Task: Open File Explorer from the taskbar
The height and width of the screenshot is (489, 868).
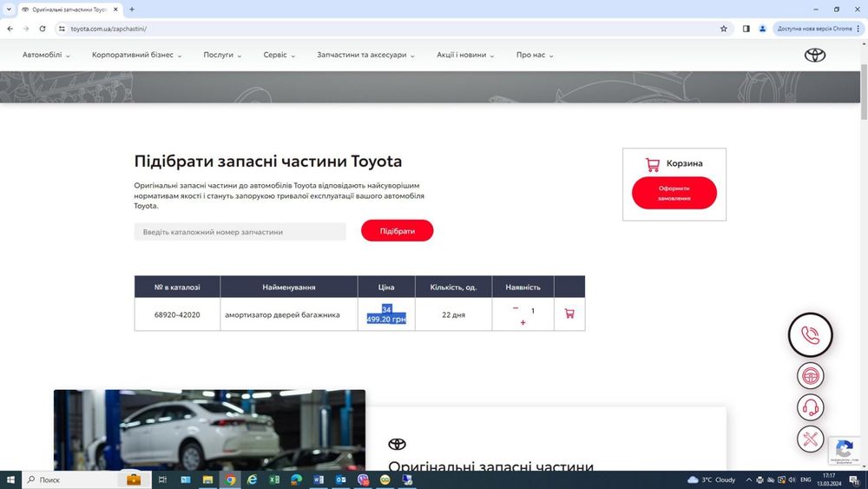Action: click(x=207, y=479)
